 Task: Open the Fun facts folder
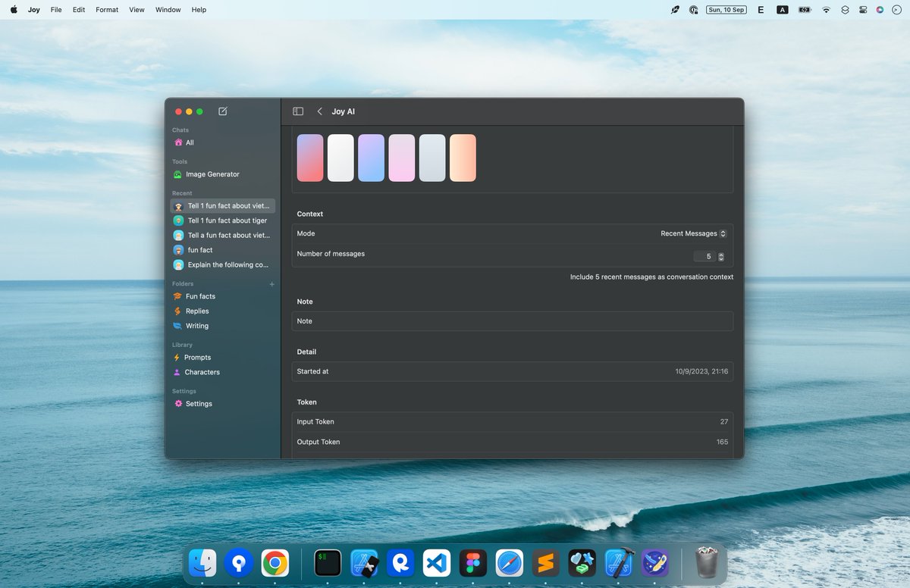(223, 296)
